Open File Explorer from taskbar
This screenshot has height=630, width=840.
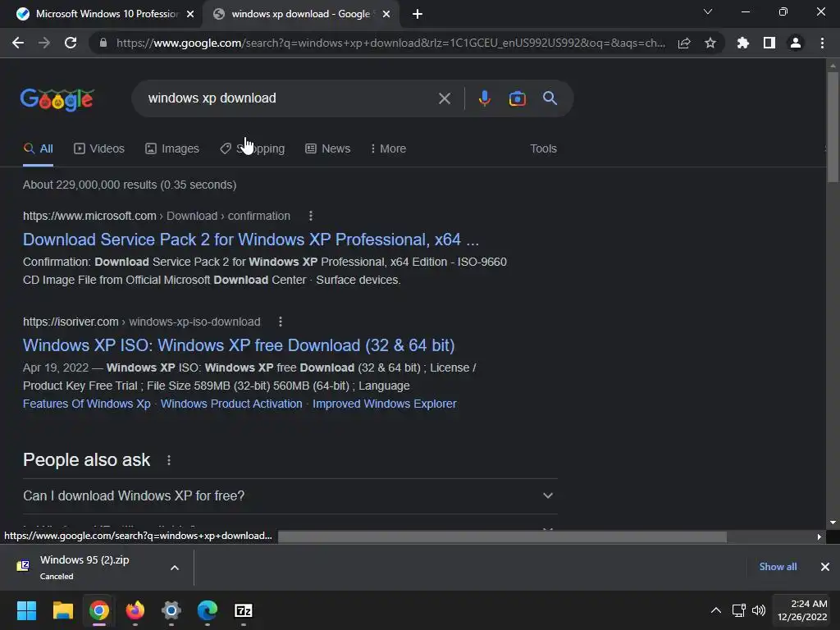[62, 610]
